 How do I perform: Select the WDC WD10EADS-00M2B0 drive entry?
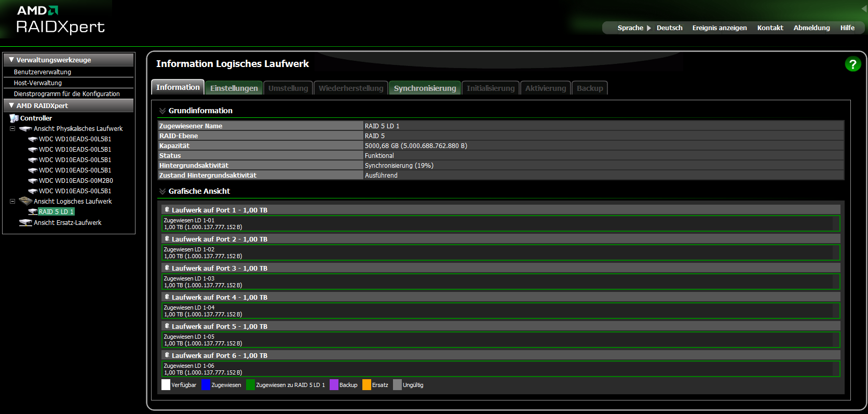pyautogui.click(x=76, y=181)
